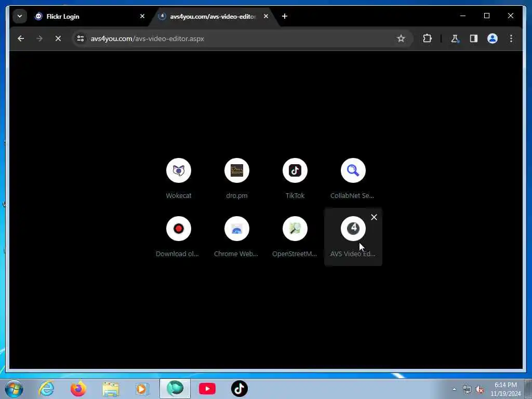Go back to the previous page

pyautogui.click(x=21, y=38)
